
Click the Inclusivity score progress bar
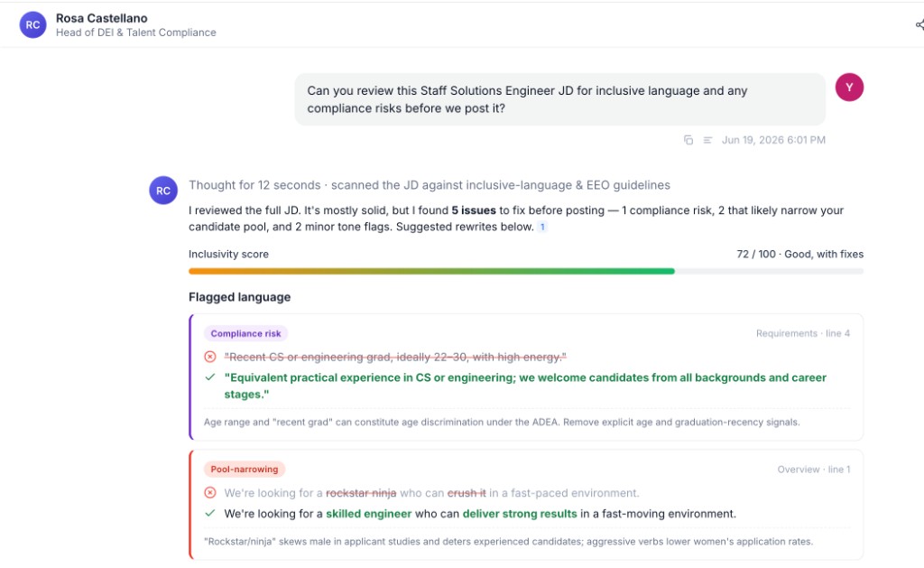526,271
